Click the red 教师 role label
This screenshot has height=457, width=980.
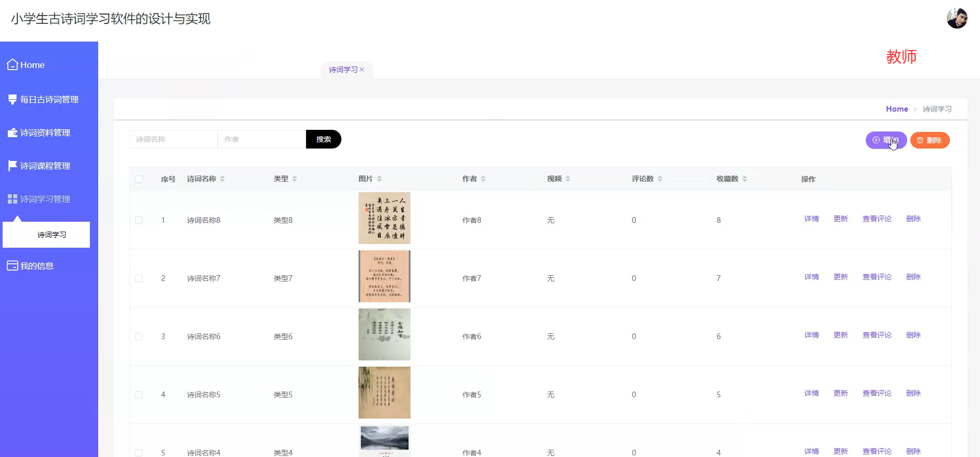[x=902, y=57]
